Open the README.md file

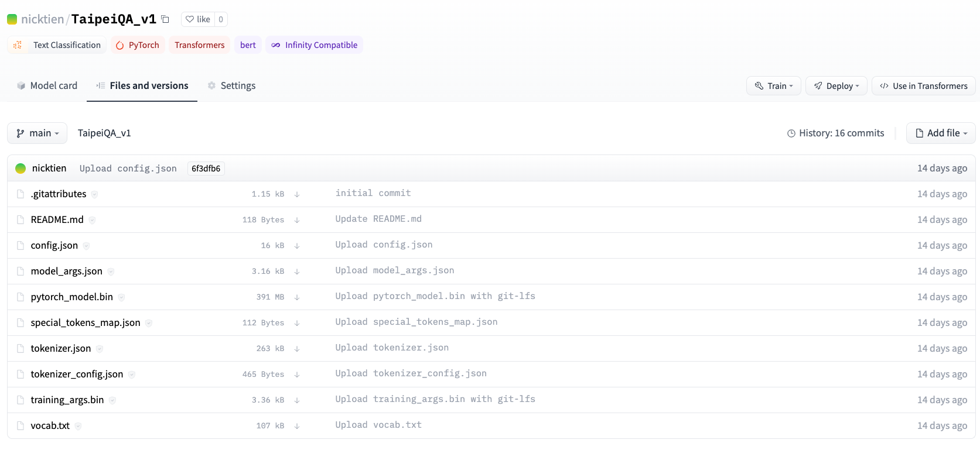pyautogui.click(x=57, y=220)
